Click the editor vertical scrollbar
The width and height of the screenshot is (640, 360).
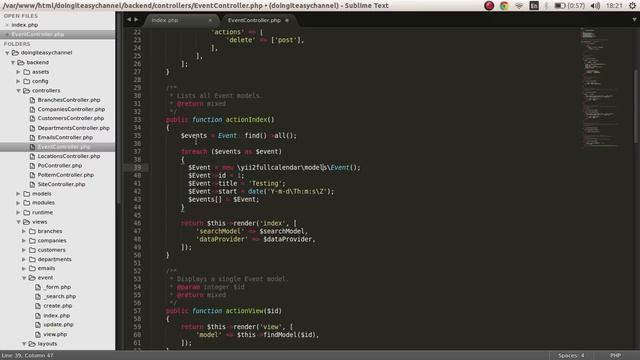[x=636, y=106]
